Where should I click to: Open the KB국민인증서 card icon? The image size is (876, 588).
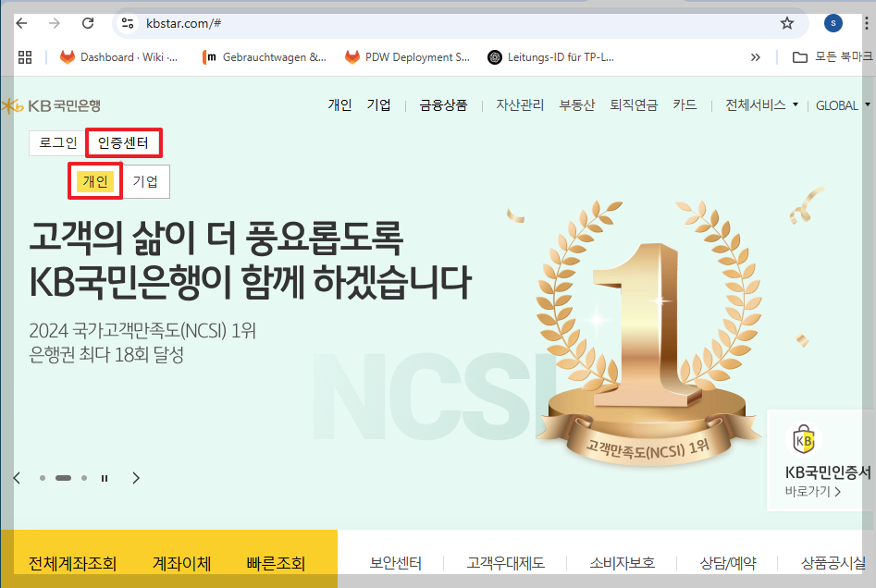coord(803,440)
